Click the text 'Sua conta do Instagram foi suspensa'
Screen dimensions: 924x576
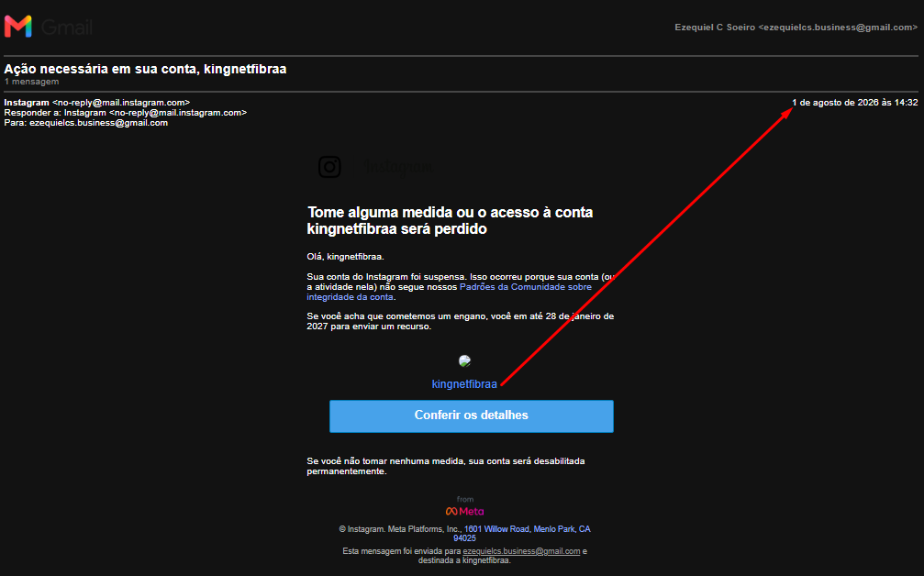[x=386, y=277]
